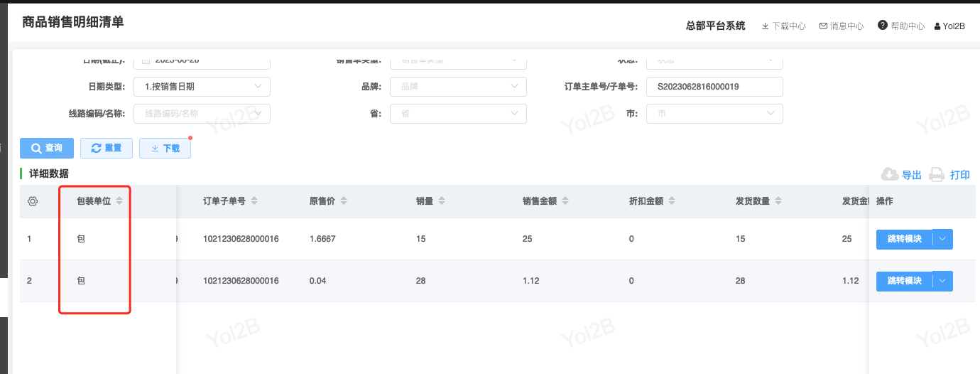Image resolution: width=980 pixels, height=374 pixels.
Task: Expand row 2 跳转模块 arrow menu
Action: [942, 281]
